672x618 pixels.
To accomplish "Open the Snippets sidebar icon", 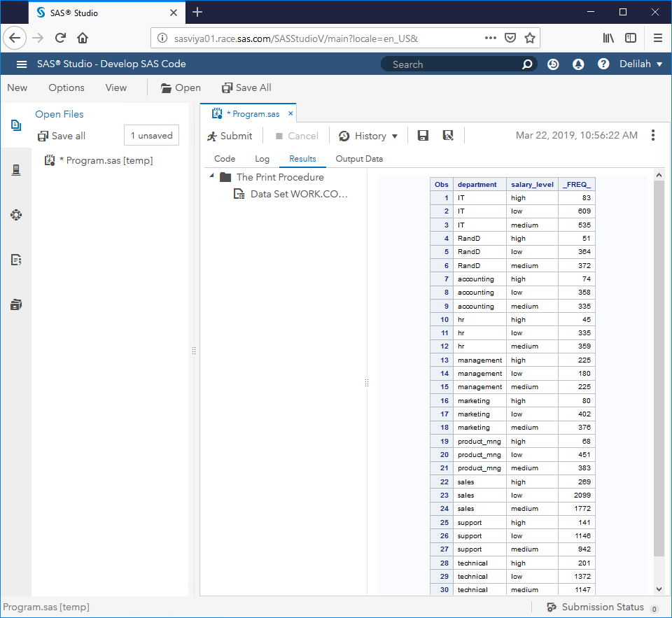I will point(15,260).
